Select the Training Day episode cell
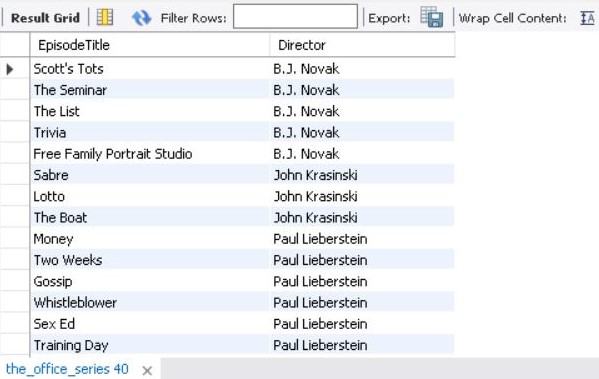Image resolution: width=599 pixels, height=379 pixels. (150, 345)
